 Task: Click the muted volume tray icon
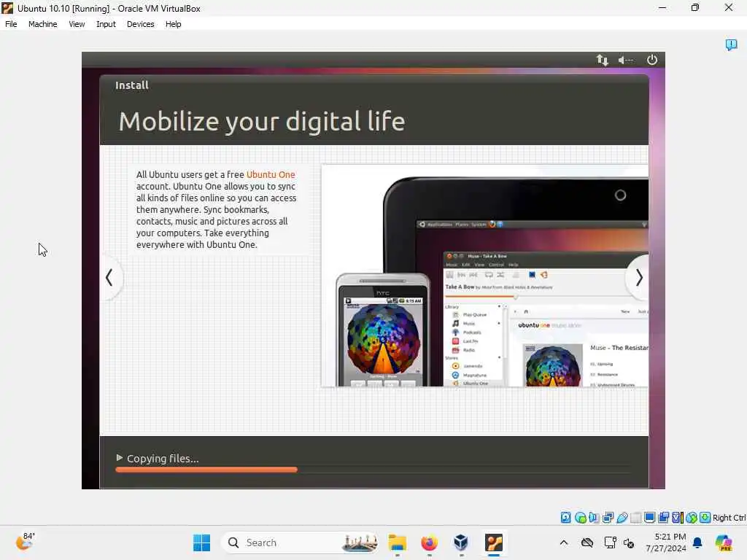click(629, 542)
